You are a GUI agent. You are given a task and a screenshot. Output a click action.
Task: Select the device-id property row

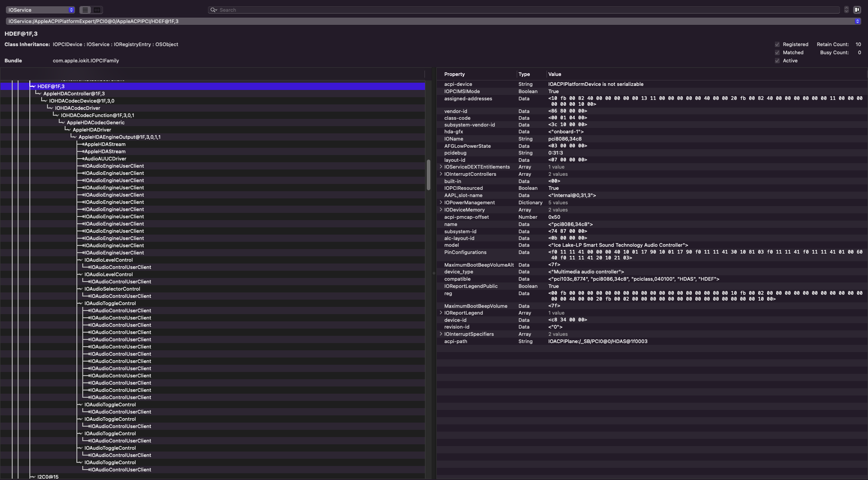click(x=651, y=320)
